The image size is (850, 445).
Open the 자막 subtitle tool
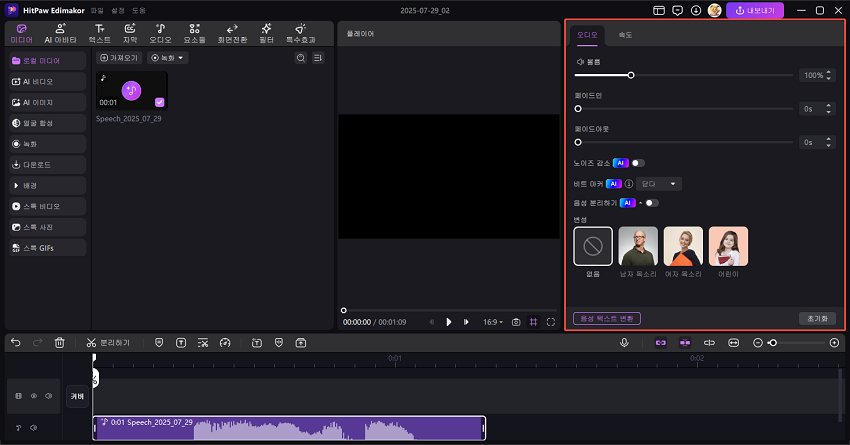(x=130, y=34)
